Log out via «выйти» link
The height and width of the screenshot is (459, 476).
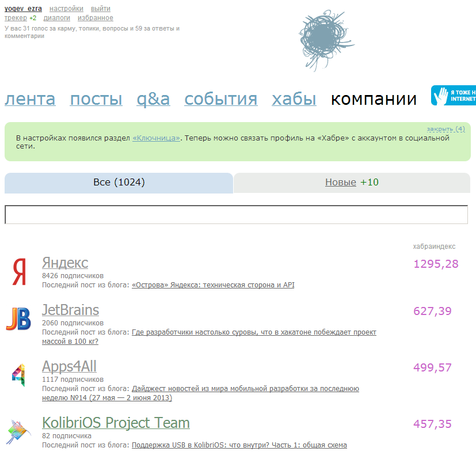(x=101, y=9)
